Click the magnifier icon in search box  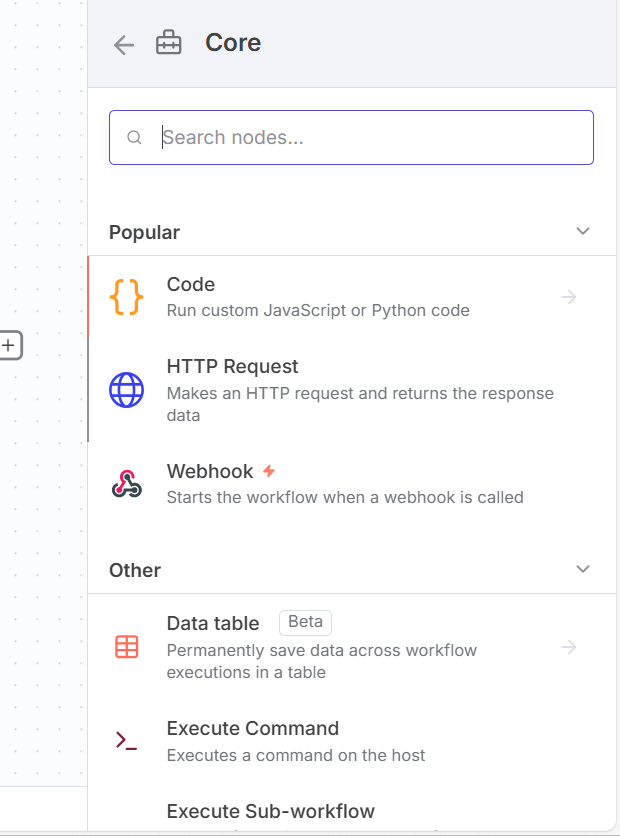(x=135, y=138)
